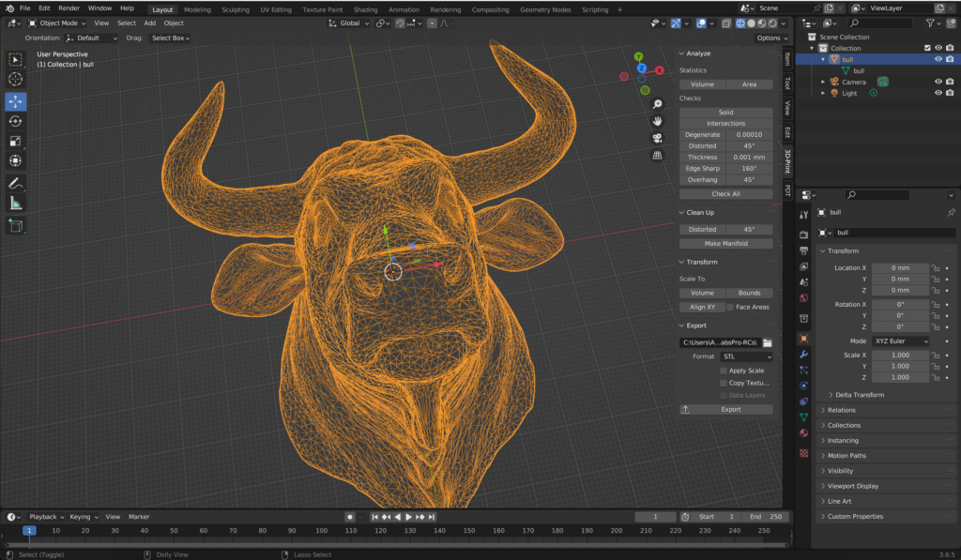This screenshot has width=961, height=560.
Task: Activate the Rotate tool
Action: [16, 121]
